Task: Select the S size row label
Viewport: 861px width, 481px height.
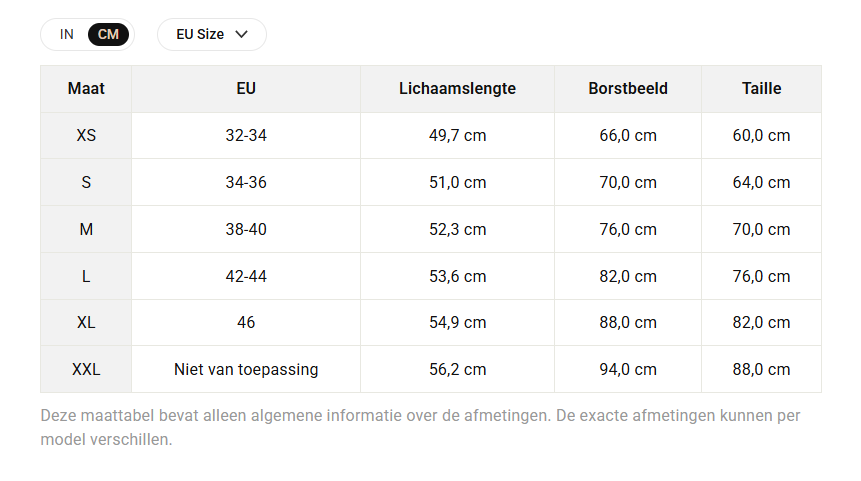Action: (x=86, y=182)
